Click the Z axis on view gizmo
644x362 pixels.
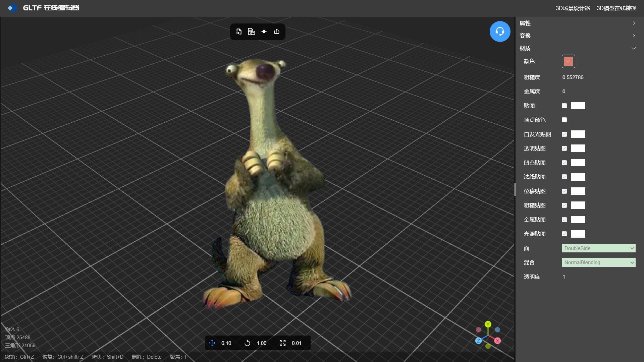(x=479, y=341)
